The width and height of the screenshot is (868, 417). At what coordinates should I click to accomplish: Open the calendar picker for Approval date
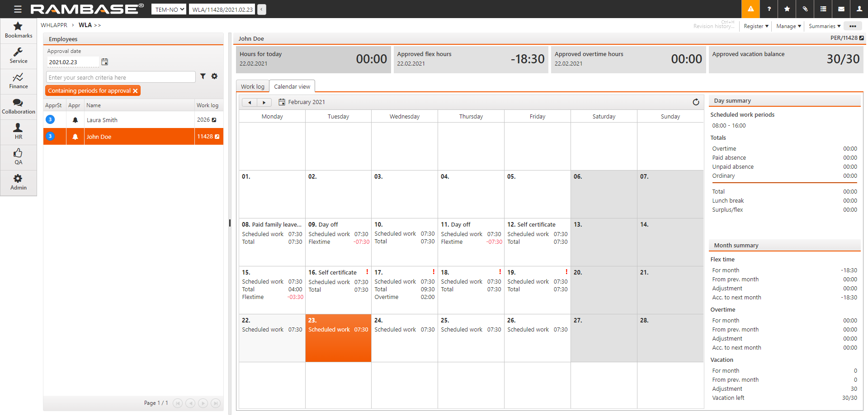click(105, 62)
